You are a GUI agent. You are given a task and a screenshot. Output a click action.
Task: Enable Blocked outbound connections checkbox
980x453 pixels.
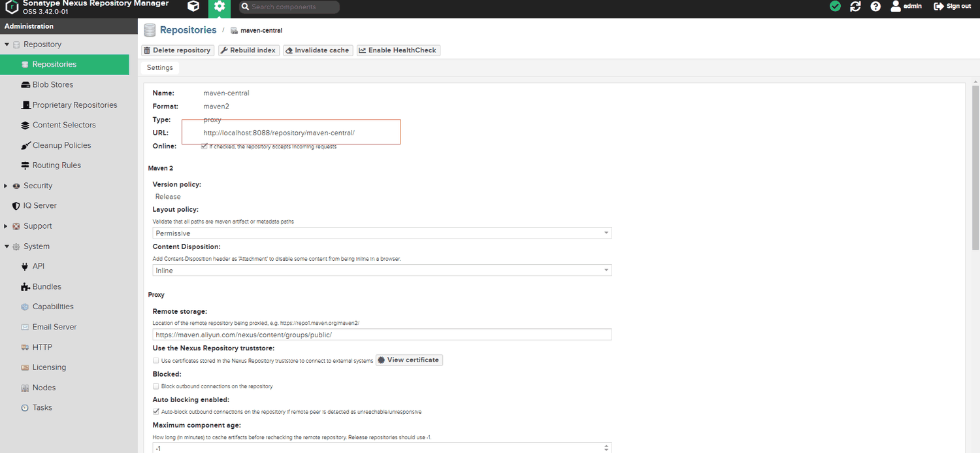[156, 386]
